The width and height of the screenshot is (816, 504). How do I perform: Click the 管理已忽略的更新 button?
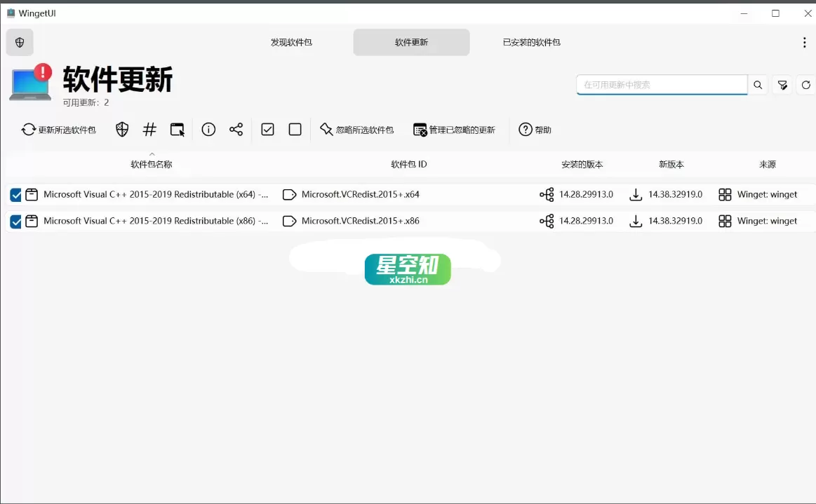(455, 129)
